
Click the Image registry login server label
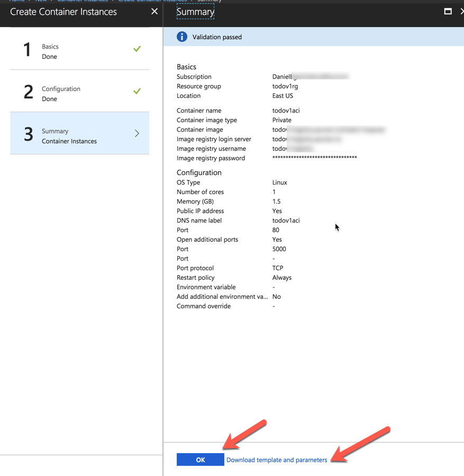pos(214,139)
